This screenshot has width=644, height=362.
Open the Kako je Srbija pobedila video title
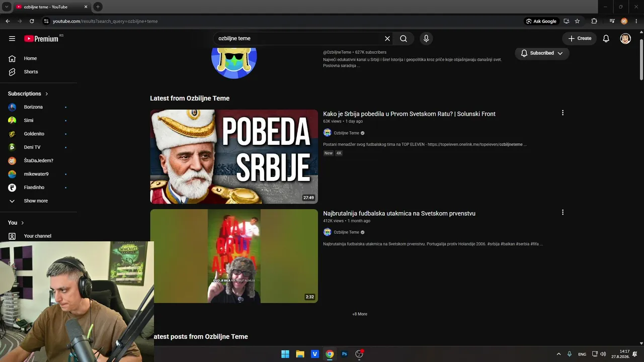[x=409, y=114]
